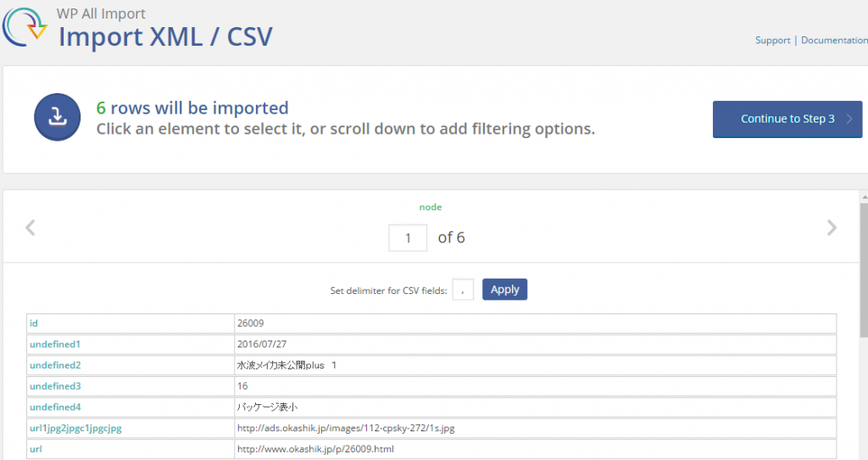This screenshot has width=868, height=460.
Task: Go to next record with right arrow
Action: coord(832,228)
